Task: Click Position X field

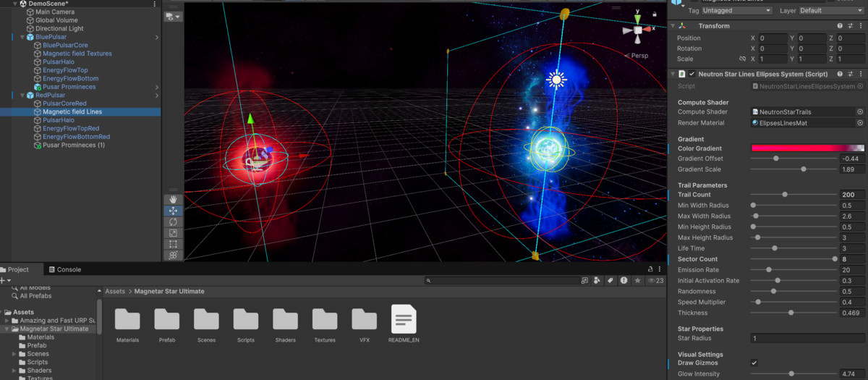Action: [x=773, y=38]
